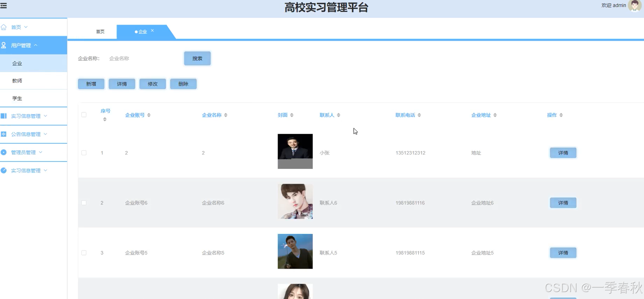Click the 企业账号6 cell

click(136, 203)
